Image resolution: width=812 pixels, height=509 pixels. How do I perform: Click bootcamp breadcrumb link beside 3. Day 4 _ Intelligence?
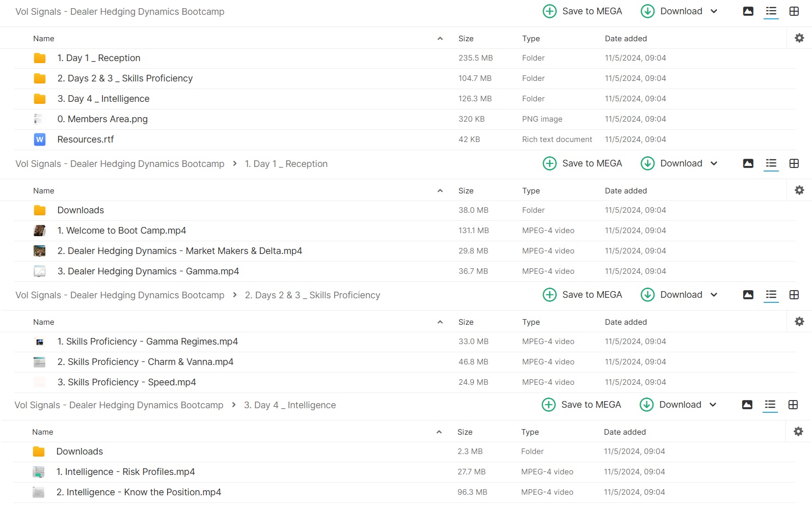119,405
